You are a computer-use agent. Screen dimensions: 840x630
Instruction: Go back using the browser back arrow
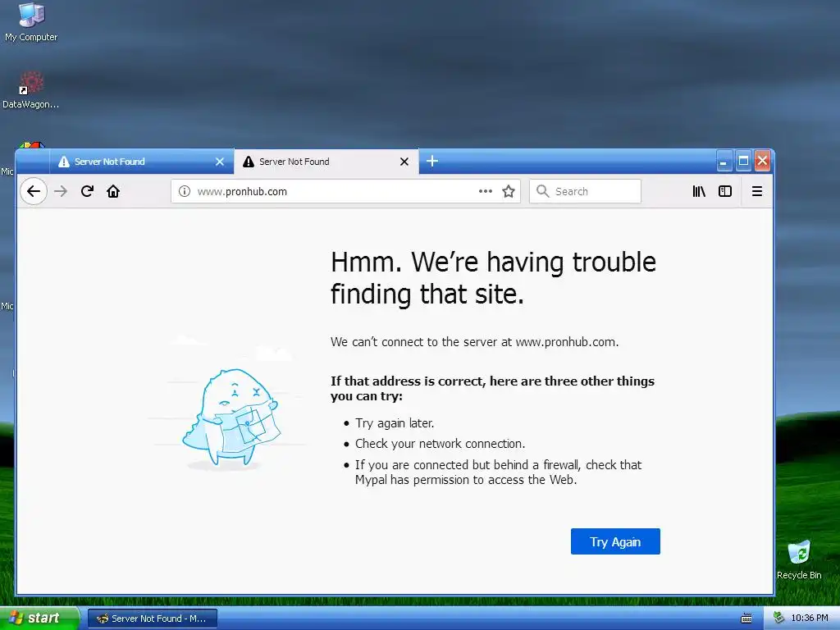pos(33,191)
